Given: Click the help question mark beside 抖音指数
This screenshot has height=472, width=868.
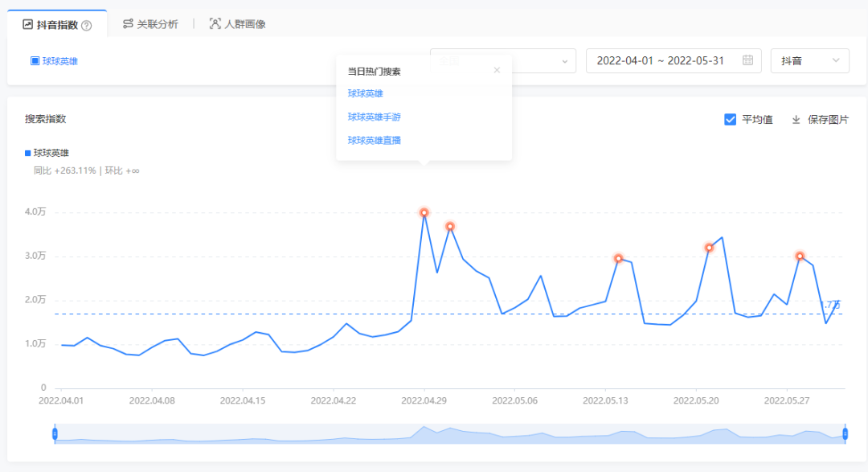Looking at the screenshot, I should 86,25.
